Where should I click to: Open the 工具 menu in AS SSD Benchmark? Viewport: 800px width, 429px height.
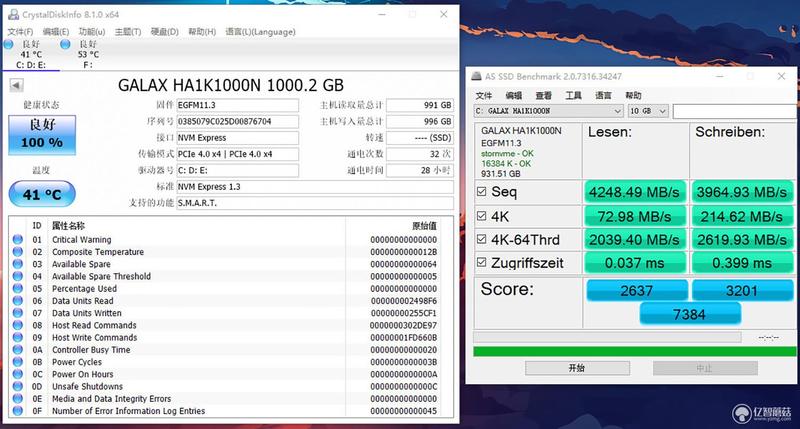(573, 95)
